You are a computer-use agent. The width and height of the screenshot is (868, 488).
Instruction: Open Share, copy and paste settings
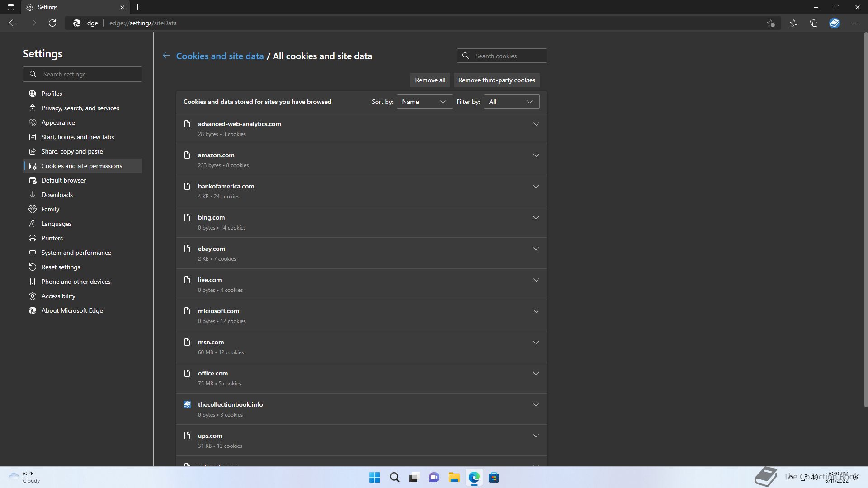(82, 151)
